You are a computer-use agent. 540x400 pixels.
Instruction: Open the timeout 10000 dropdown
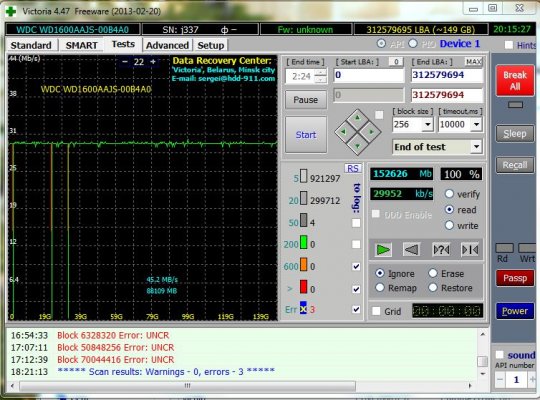(x=476, y=124)
